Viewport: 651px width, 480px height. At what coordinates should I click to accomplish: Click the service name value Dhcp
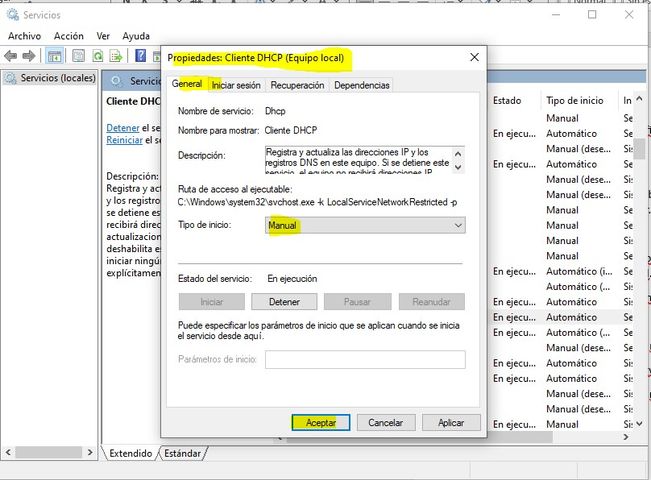point(275,111)
